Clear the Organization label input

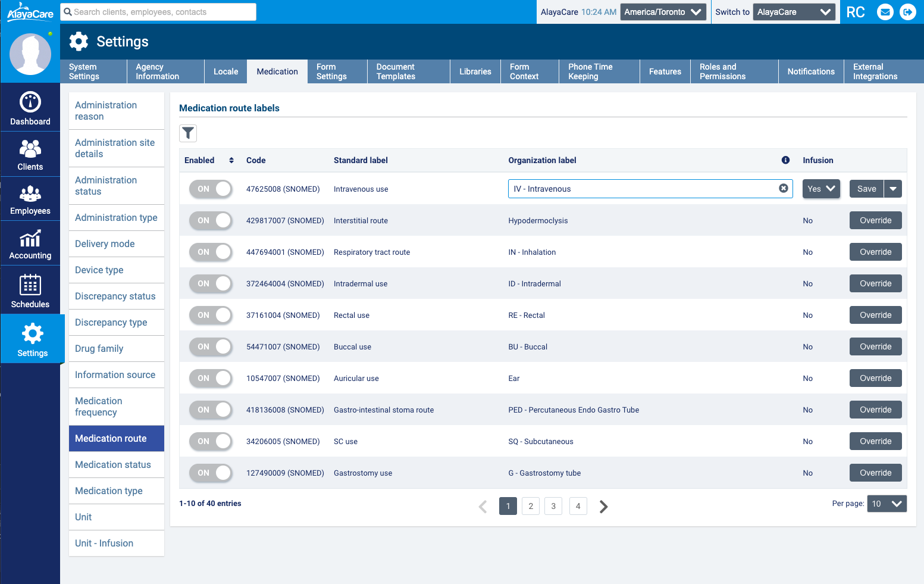click(784, 189)
